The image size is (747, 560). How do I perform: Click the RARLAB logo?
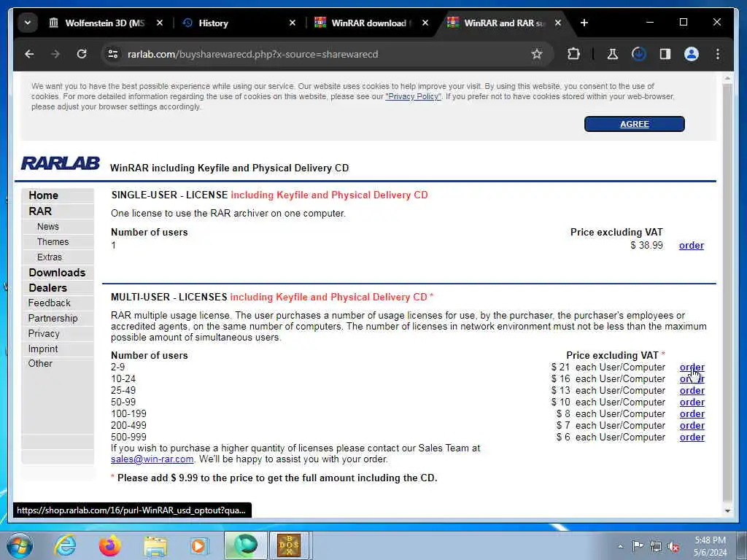(x=60, y=163)
